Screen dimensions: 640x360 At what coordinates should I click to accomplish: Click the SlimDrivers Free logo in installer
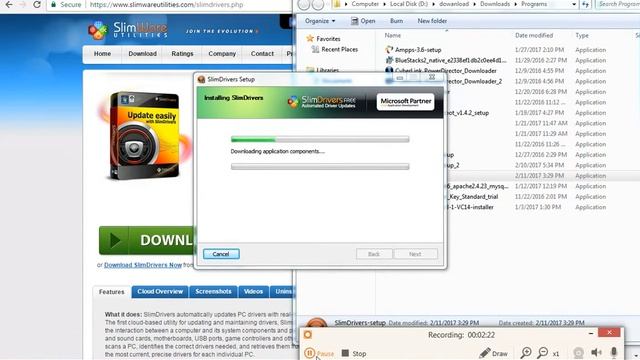pos(321,102)
